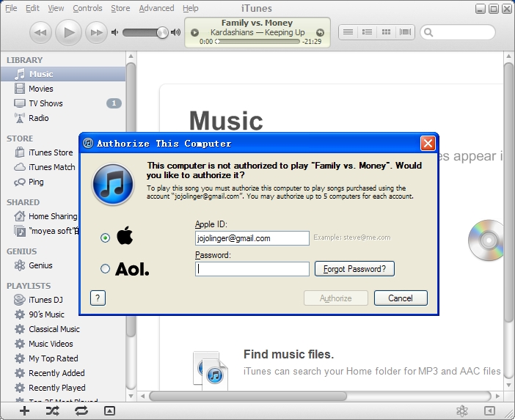Screen dimensions: 515x420
Task: Click the volume slider knob
Action: pos(162,32)
